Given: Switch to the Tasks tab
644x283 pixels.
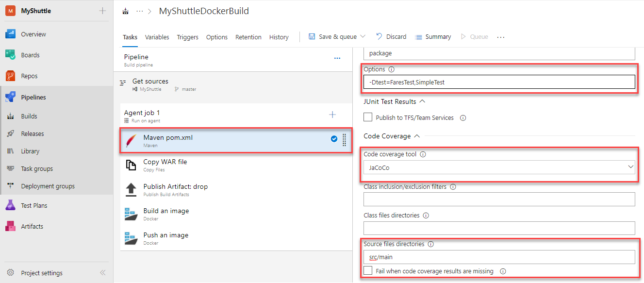Looking at the screenshot, I should point(130,37).
